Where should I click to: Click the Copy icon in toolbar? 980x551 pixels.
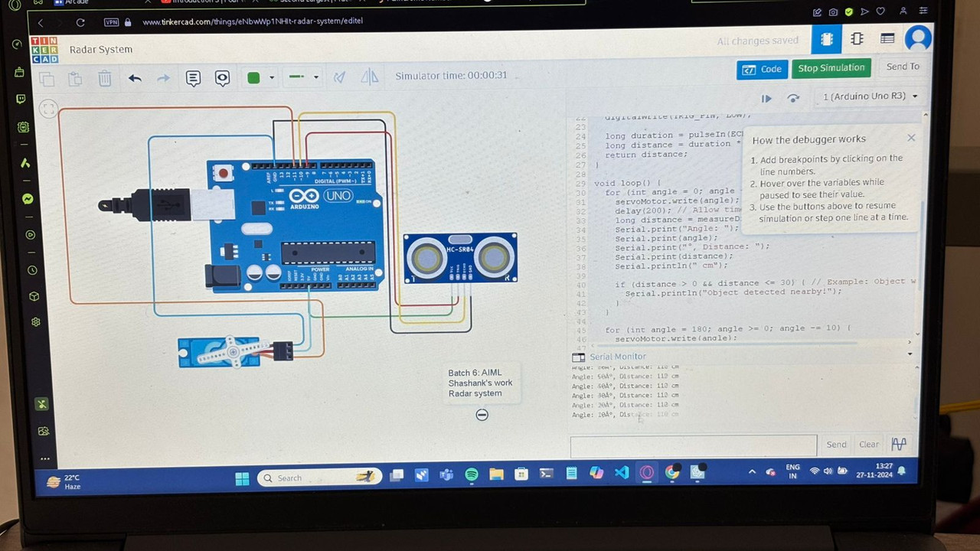47,79
